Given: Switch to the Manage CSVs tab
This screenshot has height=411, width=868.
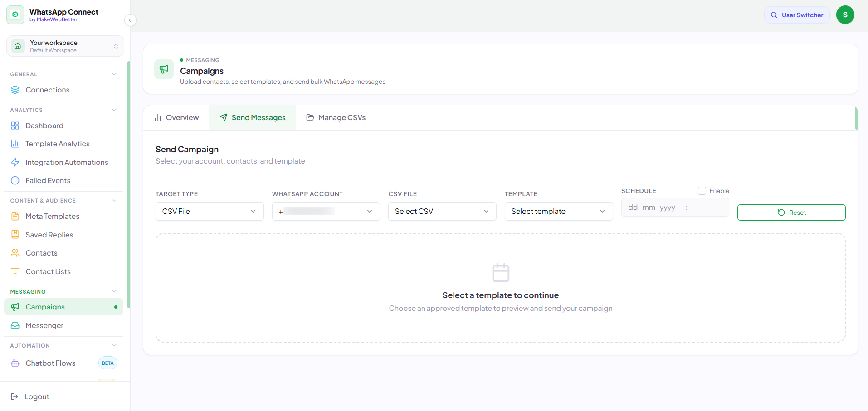Looking at the screenshot, I should (x=336, y=117).
